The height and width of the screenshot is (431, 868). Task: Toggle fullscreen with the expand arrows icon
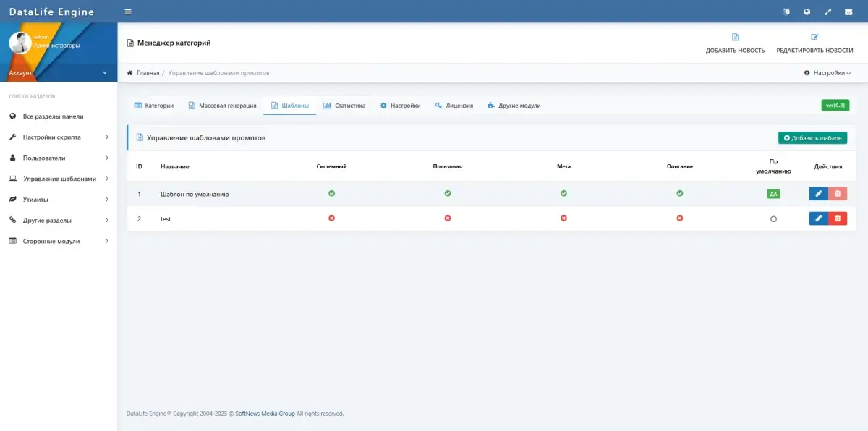[x=827, y=12]
